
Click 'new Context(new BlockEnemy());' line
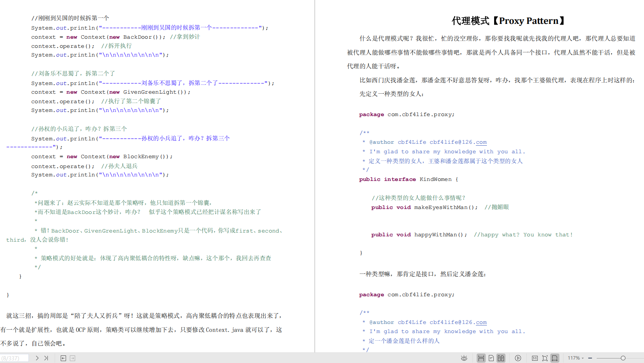click(102, 157)
